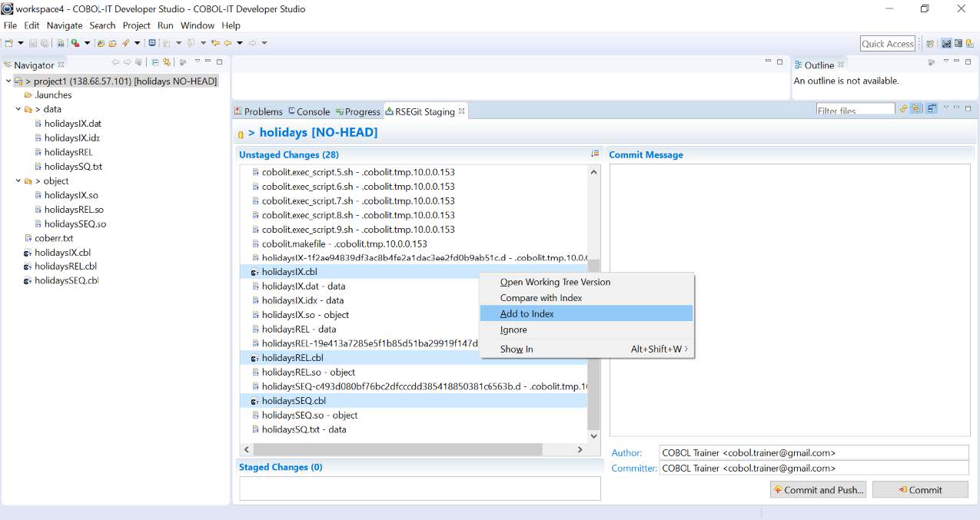Viewport: 980px width, 520px height.
Task: Collapse the project1 tree node
Action: click(8, 81)
